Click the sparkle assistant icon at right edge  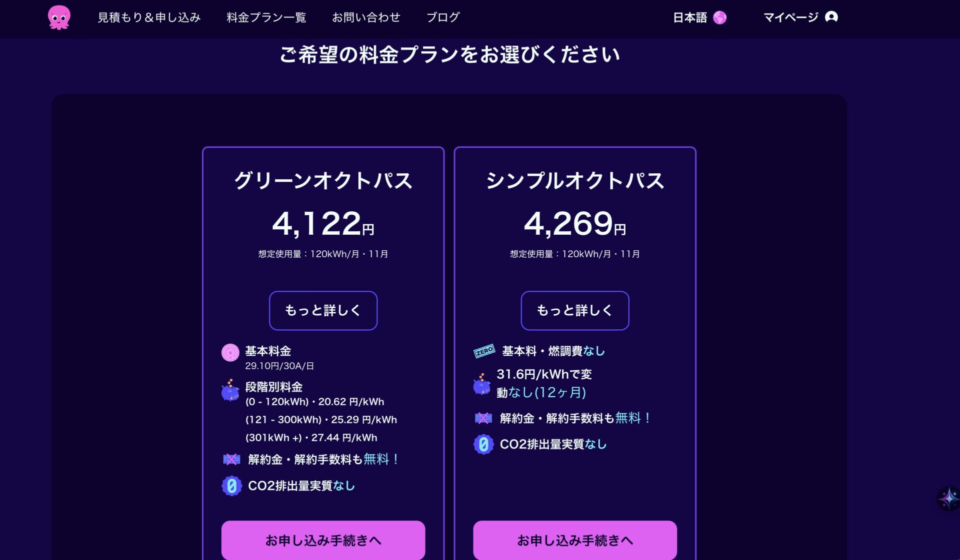coord(948,499)
